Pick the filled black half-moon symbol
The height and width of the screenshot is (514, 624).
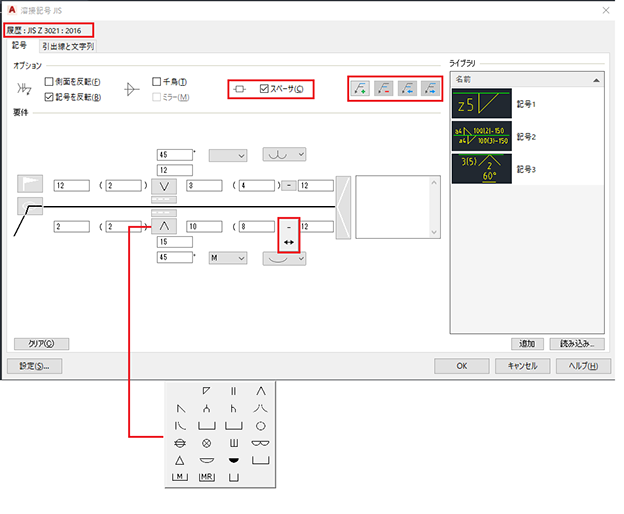[x=234, y=461]
